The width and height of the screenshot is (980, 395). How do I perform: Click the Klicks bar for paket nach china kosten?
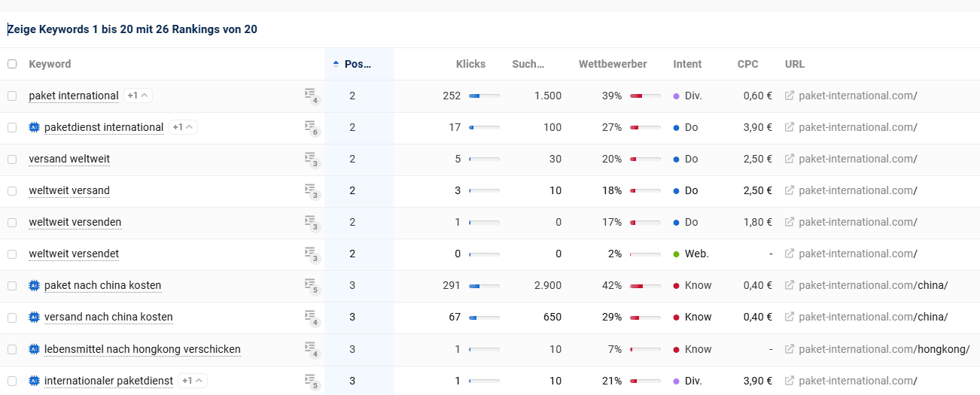(x=484, y=286)
